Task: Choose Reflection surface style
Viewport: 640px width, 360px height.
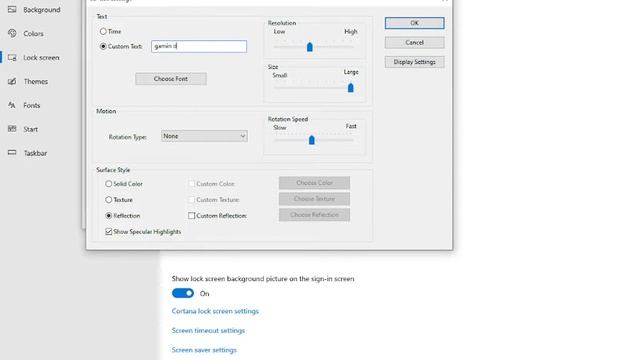Action: tap(109, 216)
